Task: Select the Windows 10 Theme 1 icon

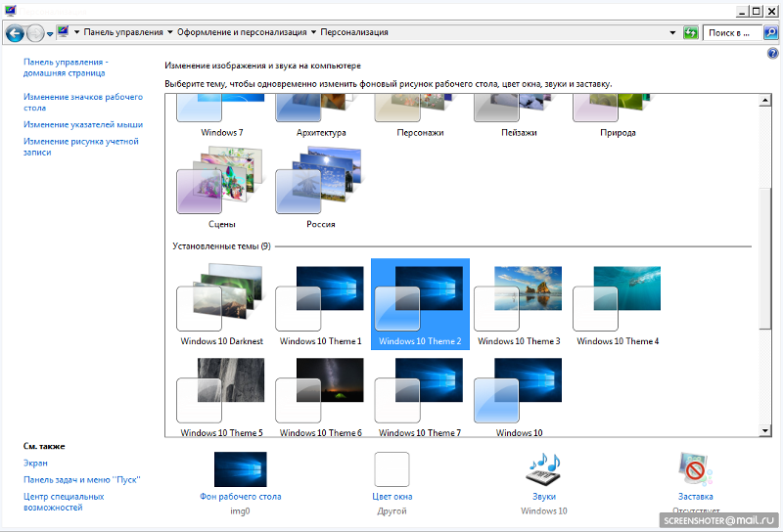Action: click(x=321, y=304)
